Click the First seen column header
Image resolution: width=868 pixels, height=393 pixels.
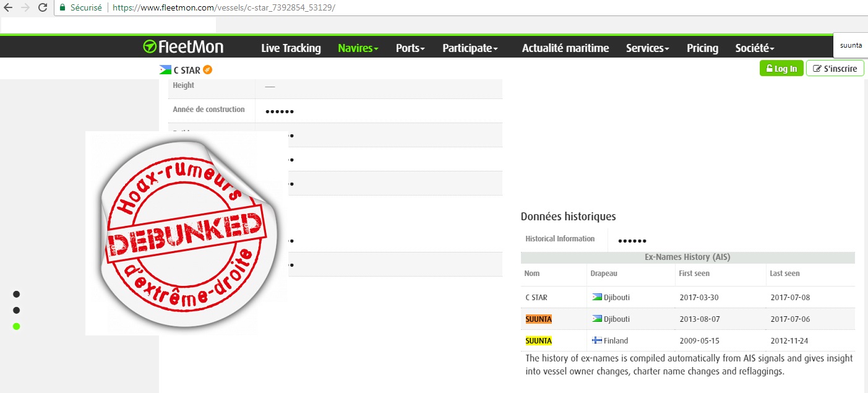click(x=694, y=273)
